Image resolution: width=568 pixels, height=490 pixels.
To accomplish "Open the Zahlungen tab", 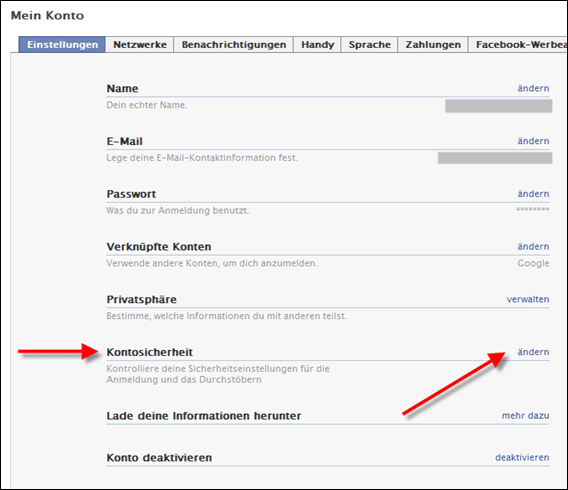I will (433, 45).
